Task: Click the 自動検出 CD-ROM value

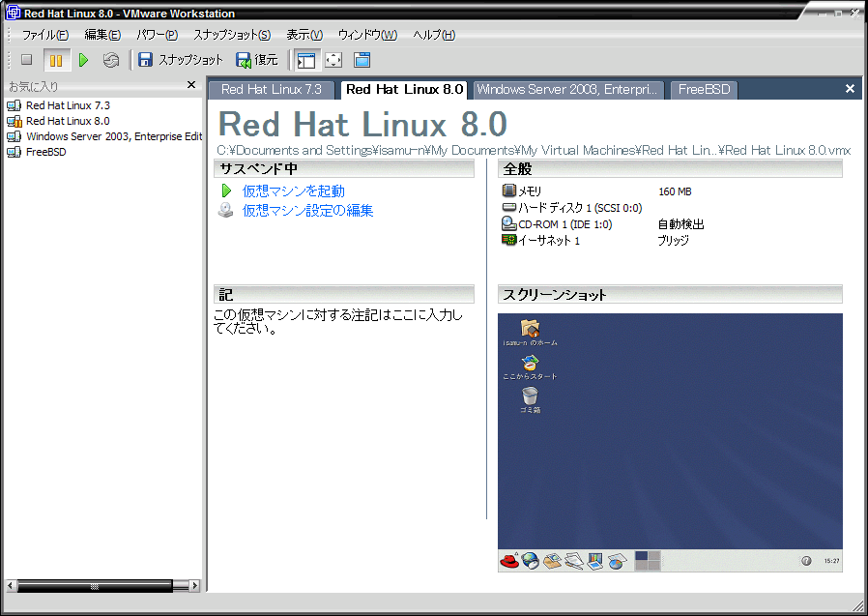Action: (680, 224)
